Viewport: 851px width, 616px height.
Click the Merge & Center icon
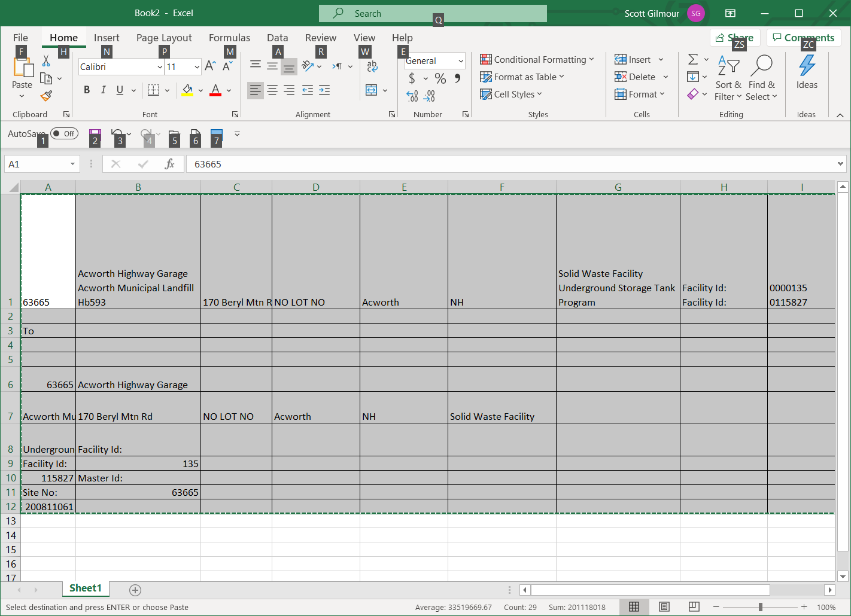coord(372,90)
